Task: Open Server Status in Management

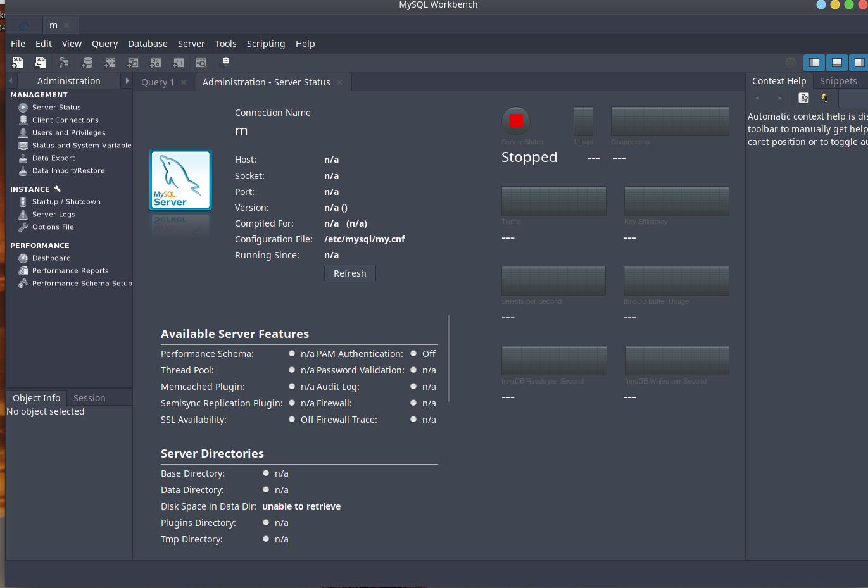Action: [56, 108]
